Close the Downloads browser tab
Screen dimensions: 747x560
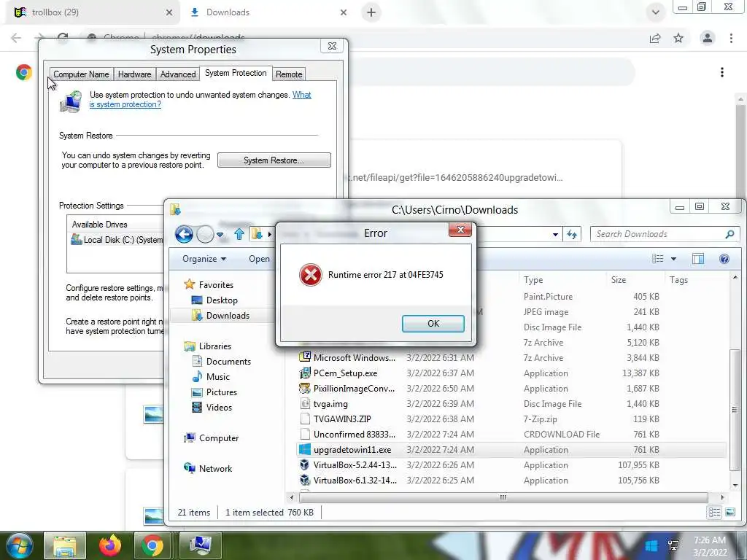point(344,12)
